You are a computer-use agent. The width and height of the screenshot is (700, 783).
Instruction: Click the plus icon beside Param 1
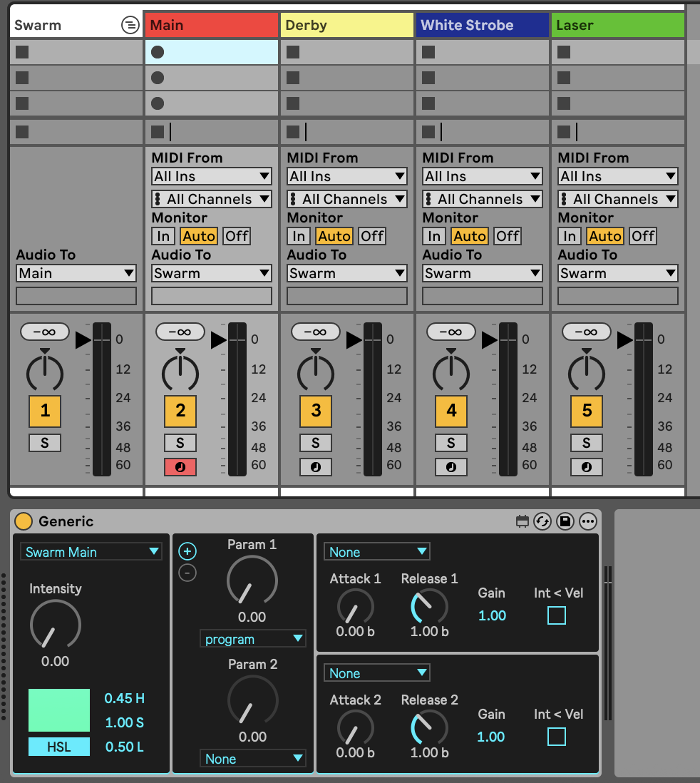point(187,551)
